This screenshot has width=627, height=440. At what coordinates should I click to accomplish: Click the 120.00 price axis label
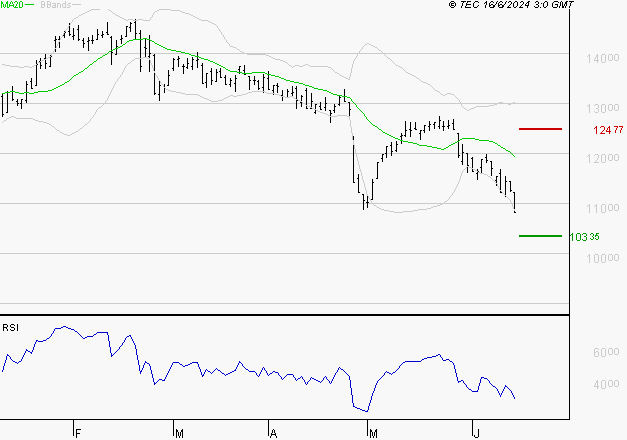(603, 158)
